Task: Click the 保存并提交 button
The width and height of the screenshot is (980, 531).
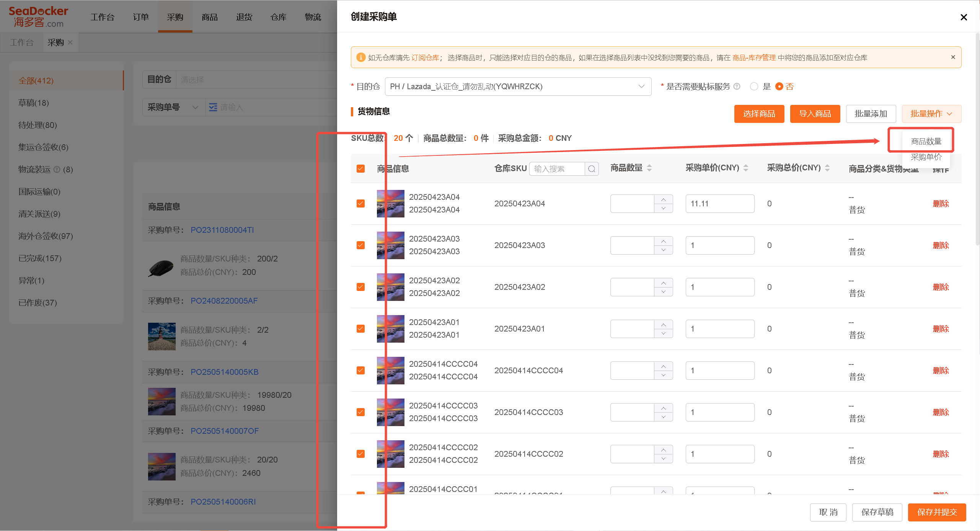Action: (x=937, y=512)
